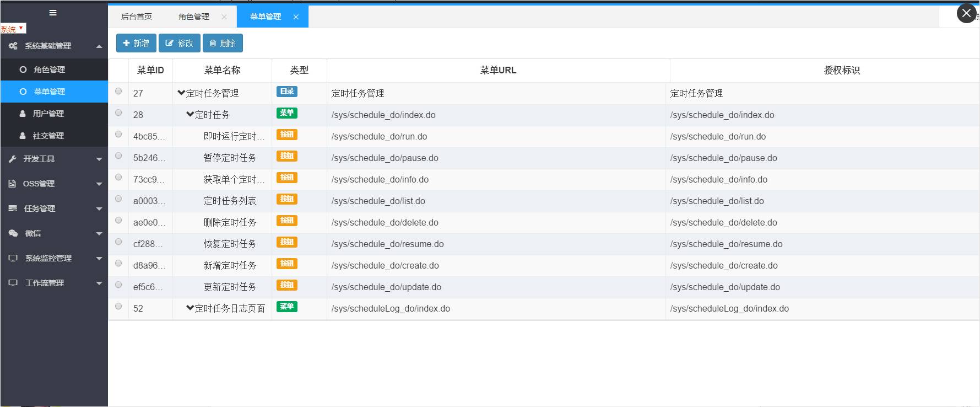
Task: Click the menu name 更新定时任务
Action: coord(230,287)
